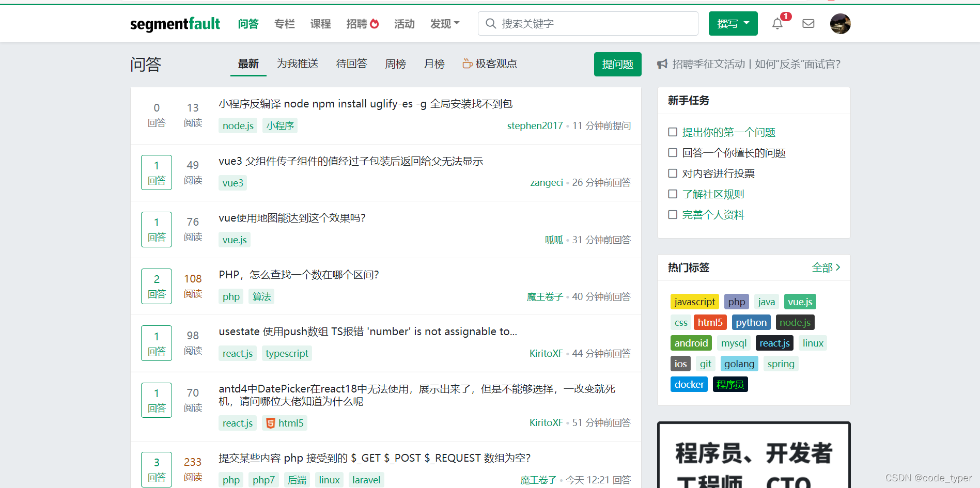Open the question about PHP 查找一个数在哪个区间
The height and width of the screenshot is (488, 980).
point(299,274)
